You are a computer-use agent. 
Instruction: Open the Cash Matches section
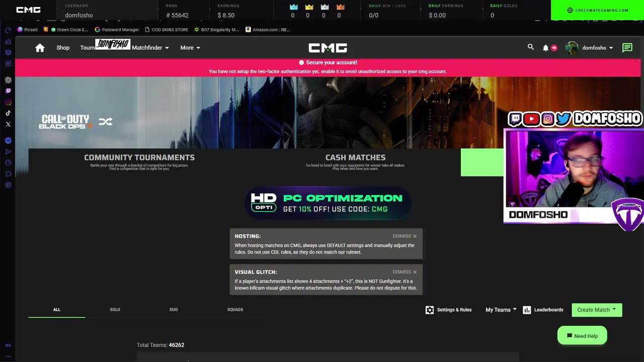point(355,162)
